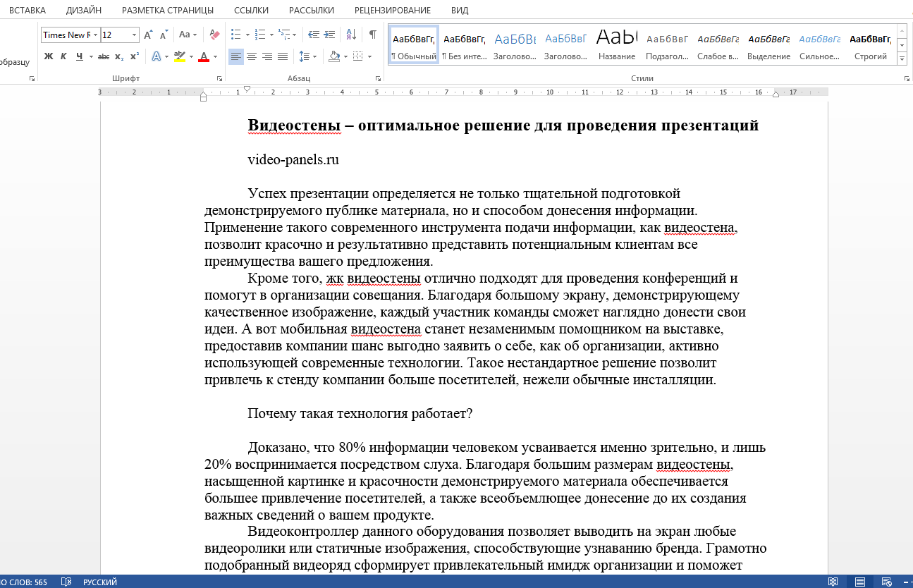The height and width of the screenshot is (588, 913).
Task: Open the ВИД ribbon tab
Action: 460,11
